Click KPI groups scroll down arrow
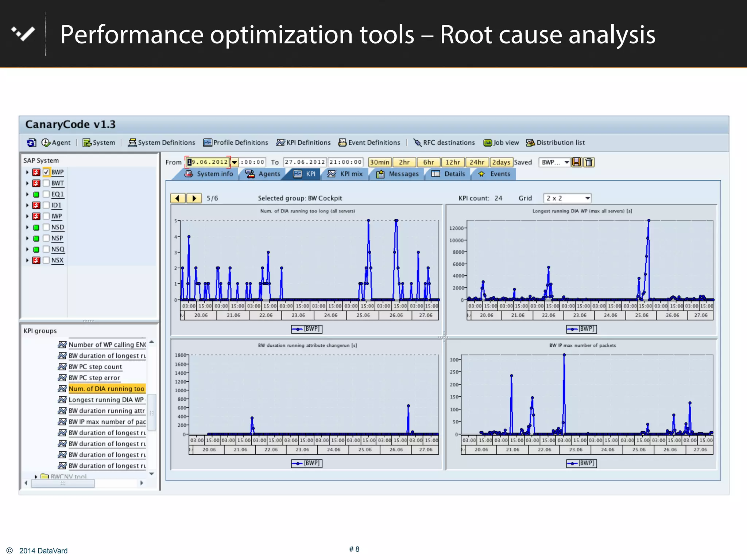 tap(152, 474)
